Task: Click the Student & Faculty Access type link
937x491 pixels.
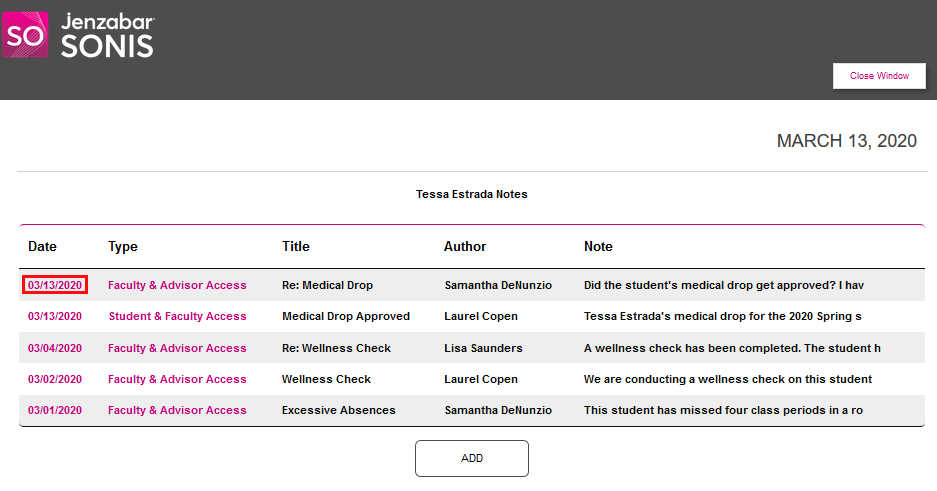Action: 177,316
